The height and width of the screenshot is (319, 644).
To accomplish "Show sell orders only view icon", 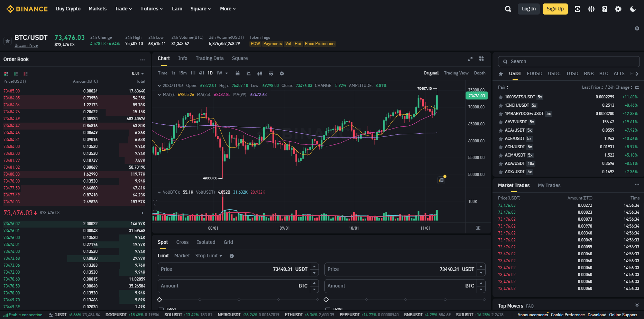I will (x=26, y=74).
